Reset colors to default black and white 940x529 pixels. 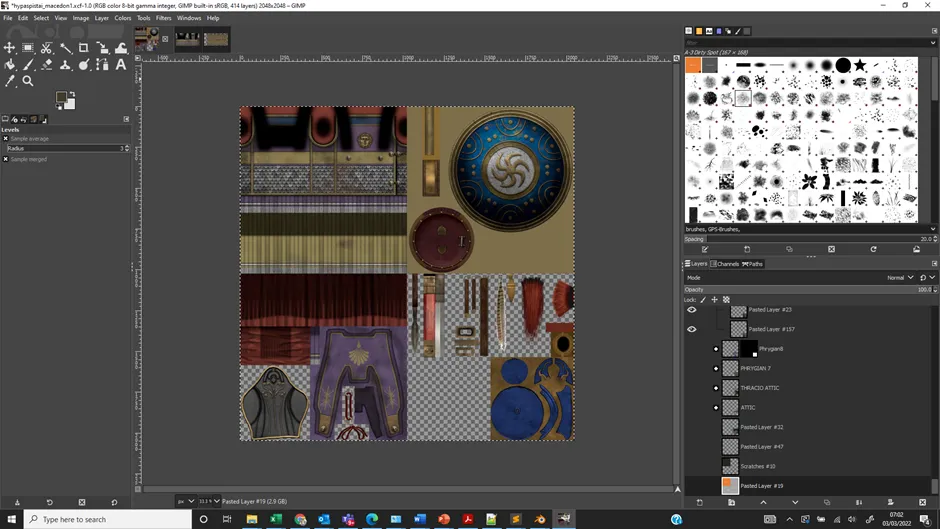click(58, 107)
